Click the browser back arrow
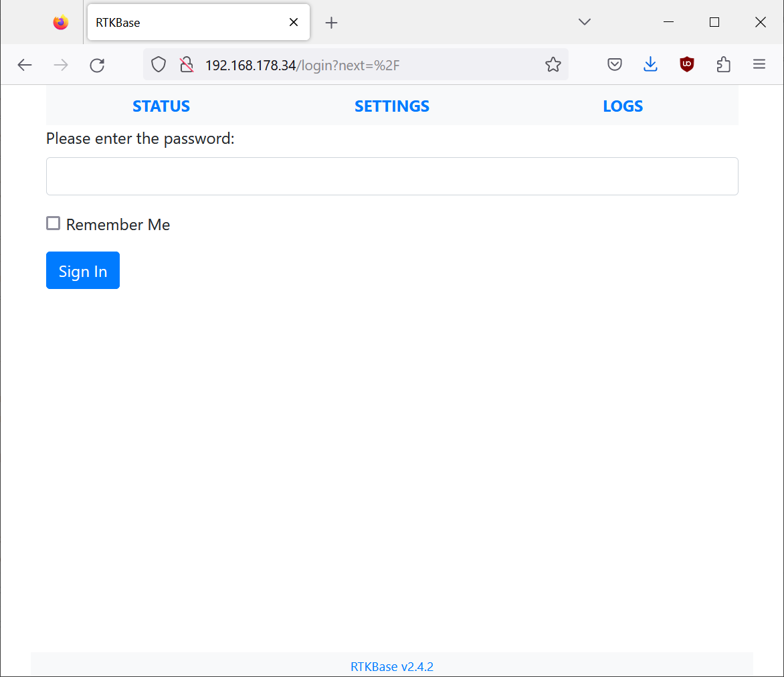The image size is (784, 677). pos(25,65)
